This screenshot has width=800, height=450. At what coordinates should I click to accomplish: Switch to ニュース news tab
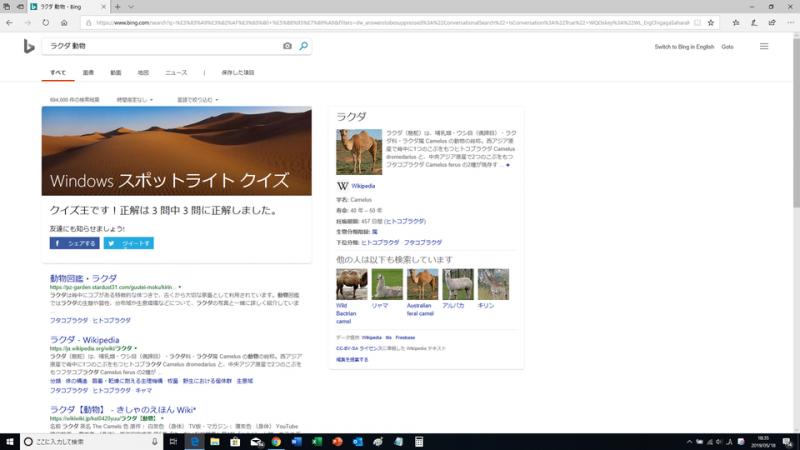coord(176,72)
